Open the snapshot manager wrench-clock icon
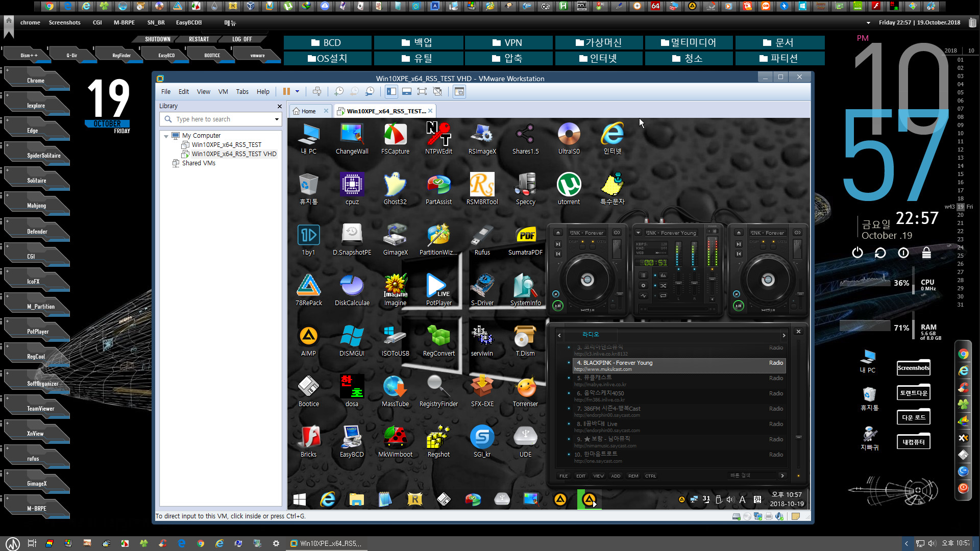 [370, 91]
